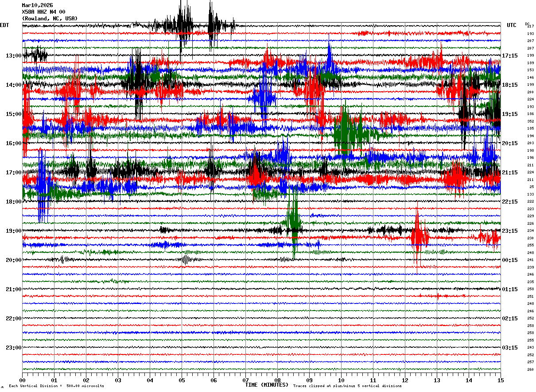
Task: Click the Mar10,2026 date header
Action: [x=37, y=5]
